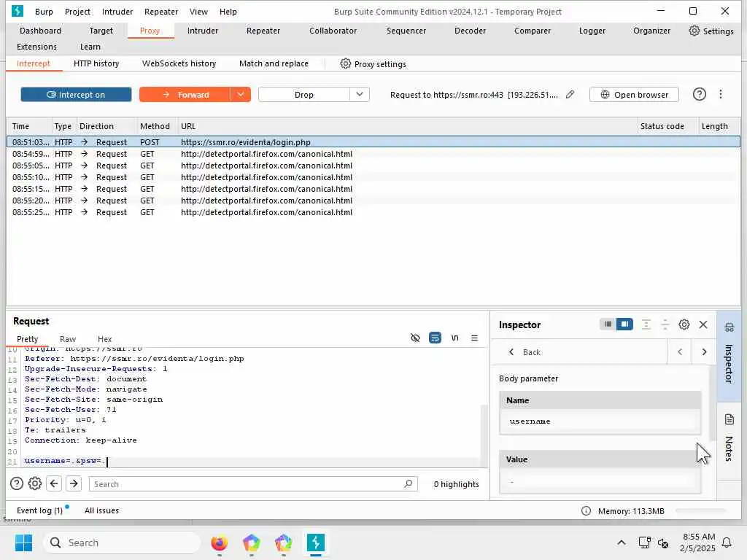
Task: Click the Inspector panel vertical scrollbar
Action: coord(713,405)
